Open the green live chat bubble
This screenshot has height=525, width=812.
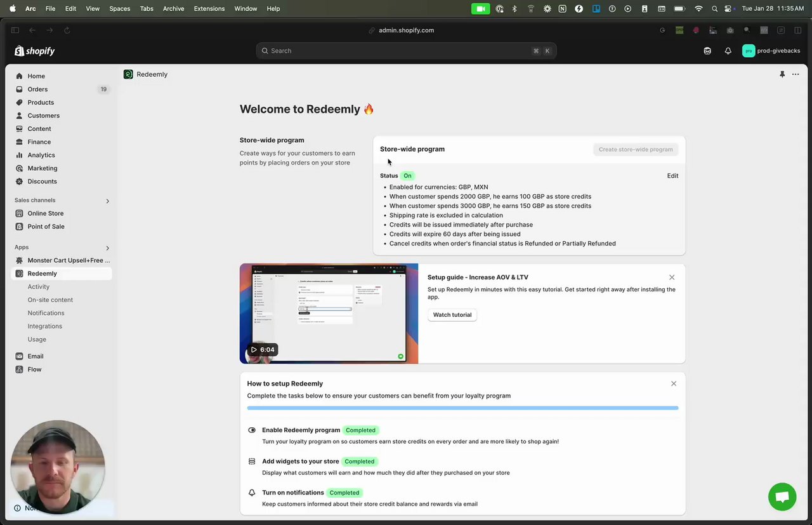pos(782,496)
